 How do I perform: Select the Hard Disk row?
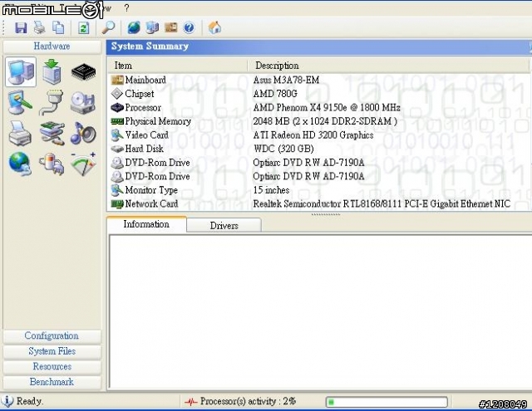(x=319, y=149)
